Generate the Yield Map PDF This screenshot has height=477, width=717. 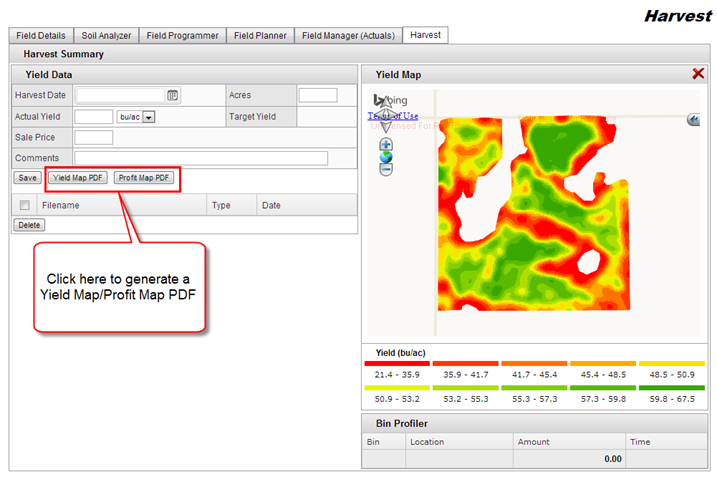(x=78, y=178)
